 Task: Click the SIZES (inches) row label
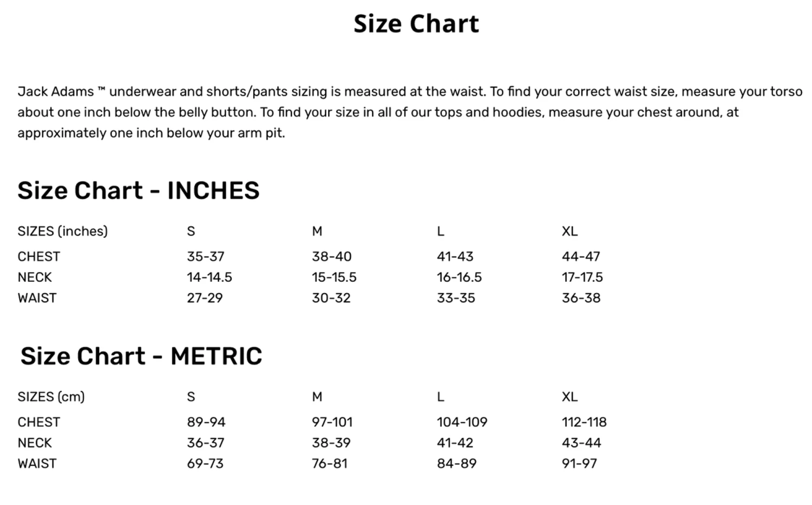click(x=62, y=231)
